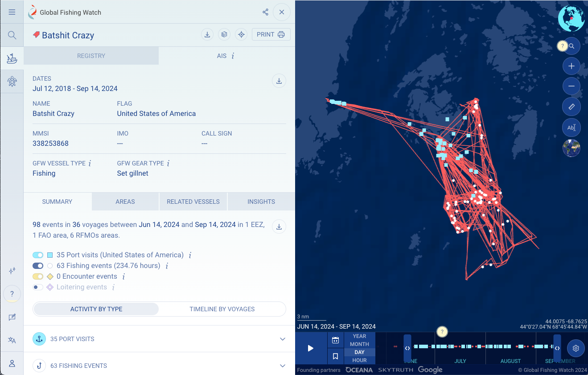The image size is (588, 375).
Task: Open the basemap globe switcher thumbnail
Action: 572,148
